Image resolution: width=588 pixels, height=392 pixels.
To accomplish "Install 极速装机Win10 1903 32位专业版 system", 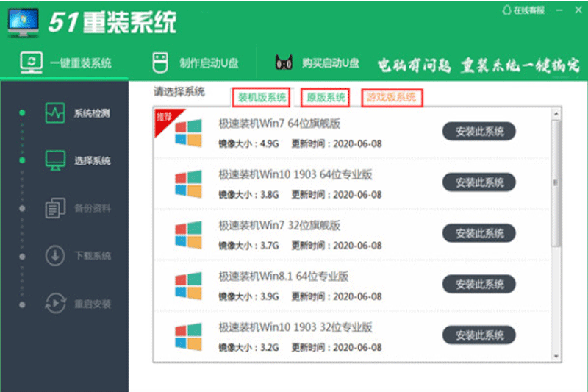I will coord(479,335).
